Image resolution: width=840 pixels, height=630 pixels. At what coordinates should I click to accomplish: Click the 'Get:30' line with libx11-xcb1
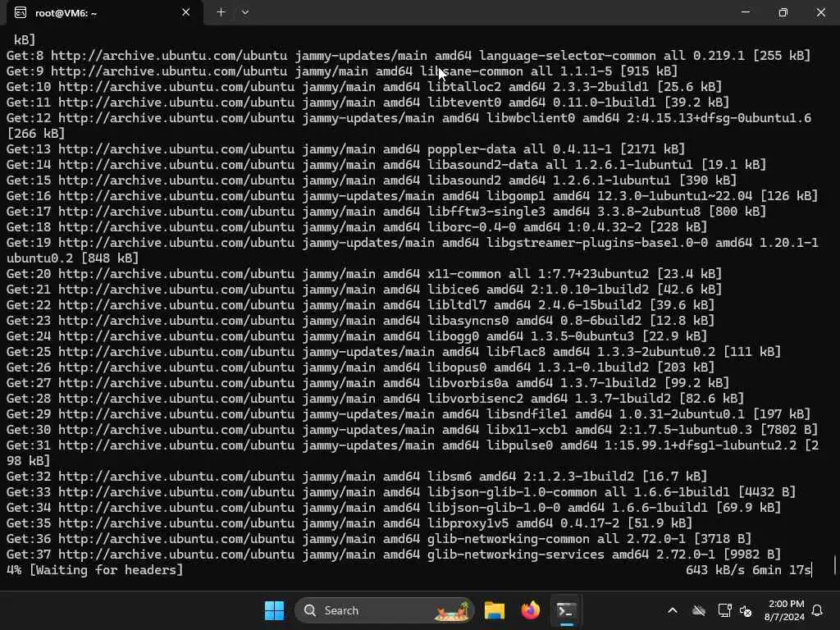pyautogui.click(x=412, y=430)
